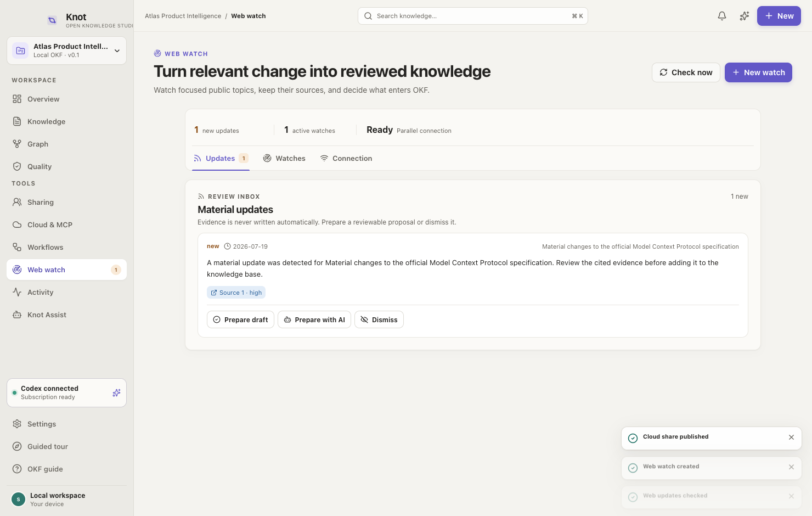812x516 pixels.
Task: Click the Web watch radar icon in sidebar
Action: [17, 270]
